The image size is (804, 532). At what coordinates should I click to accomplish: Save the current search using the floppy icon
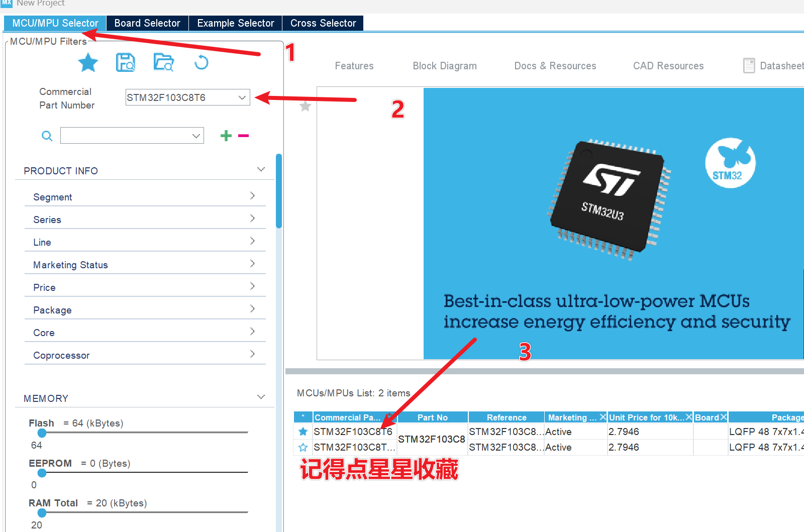126,63
